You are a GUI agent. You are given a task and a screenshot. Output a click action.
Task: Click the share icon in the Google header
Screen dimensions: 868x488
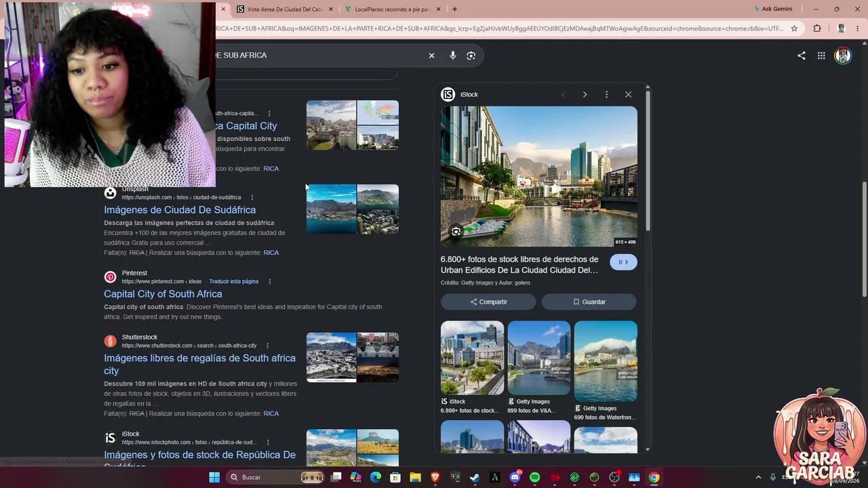(x=802, y=56)
